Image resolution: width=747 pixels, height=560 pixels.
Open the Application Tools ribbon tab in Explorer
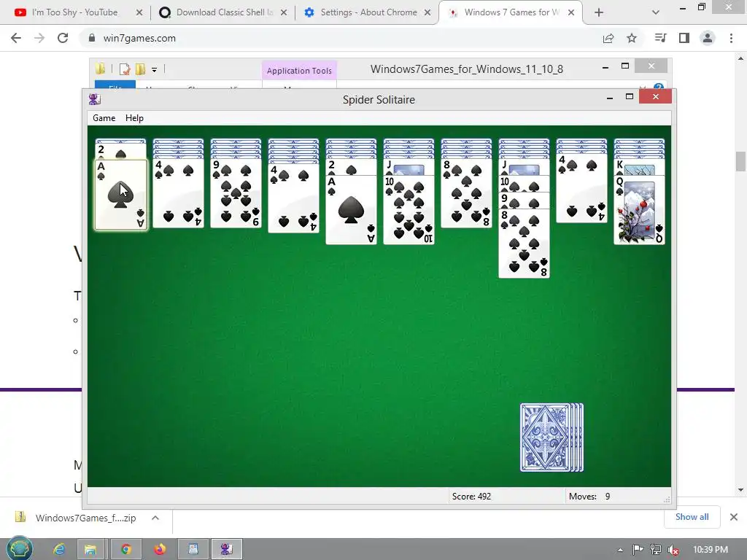(x=299, y=71)
